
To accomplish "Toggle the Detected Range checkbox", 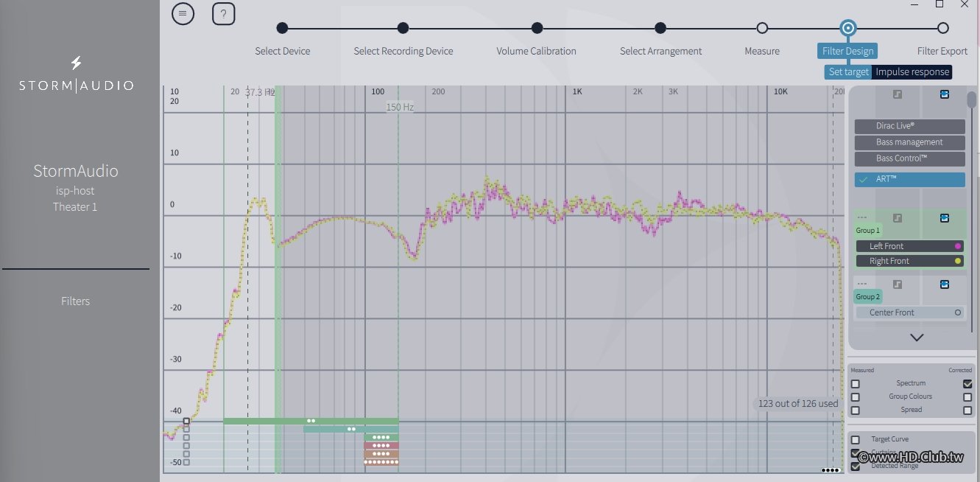I will coord(855,466).
